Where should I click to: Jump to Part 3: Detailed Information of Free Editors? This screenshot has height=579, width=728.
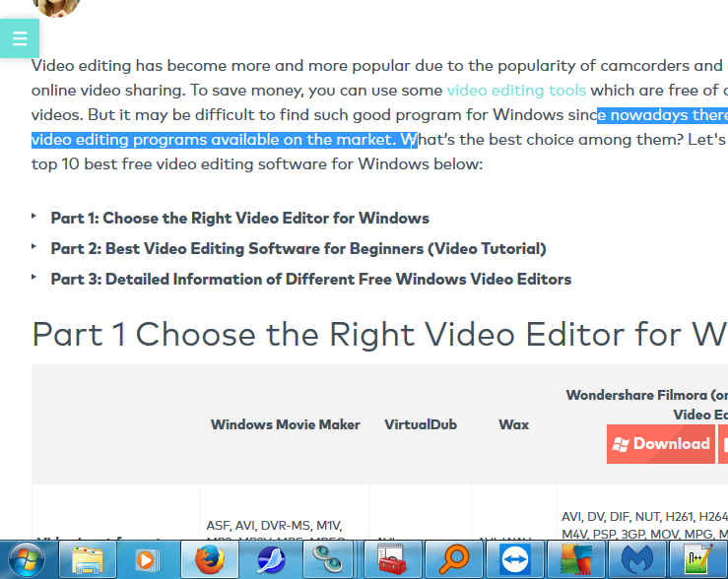click(310, 280)
